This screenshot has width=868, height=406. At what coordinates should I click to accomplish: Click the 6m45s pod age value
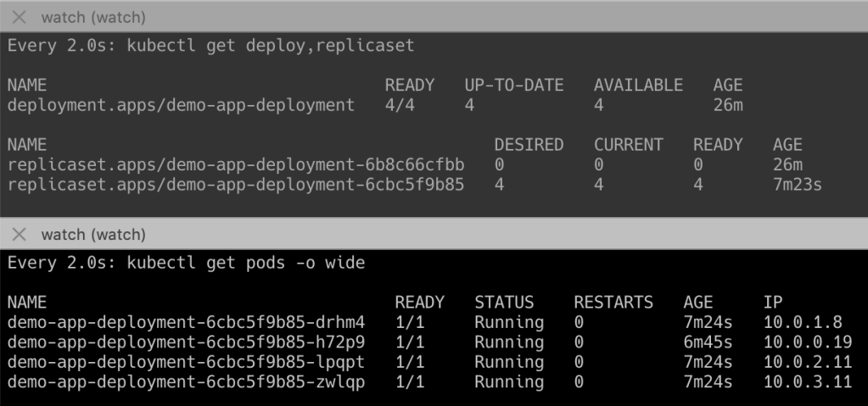708,342
